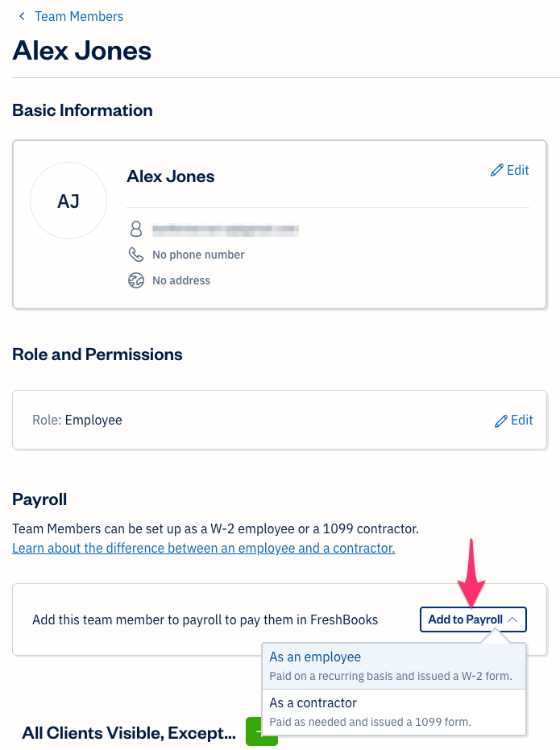Click the Alex Jones name heading

point(81,50)
